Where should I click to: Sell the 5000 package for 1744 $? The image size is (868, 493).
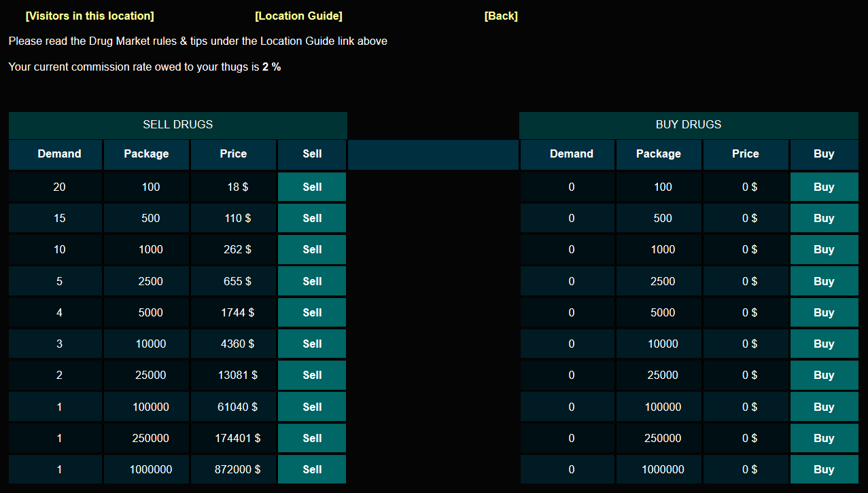312,312
